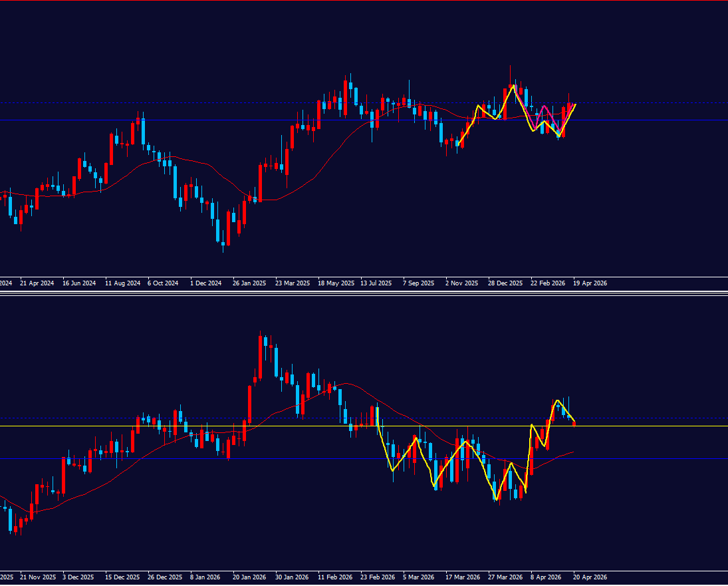
Task: Click the '19 Apr 2026' date on upper axis
Action: (x=590, y=283)
